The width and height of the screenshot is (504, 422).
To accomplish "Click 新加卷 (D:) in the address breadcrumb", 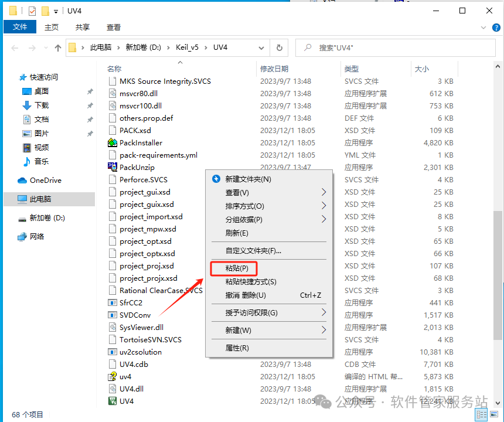I will (x=144, y=47).
